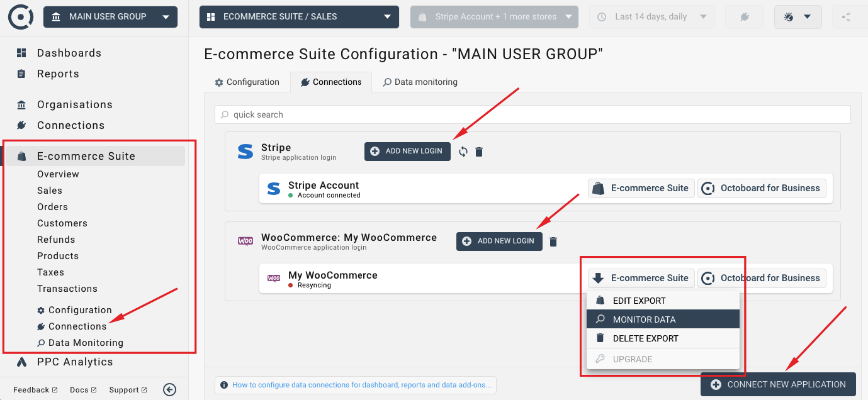
Task: Click the E-commerce Suite button for Stripe Account
Action: tap(641, 188)
